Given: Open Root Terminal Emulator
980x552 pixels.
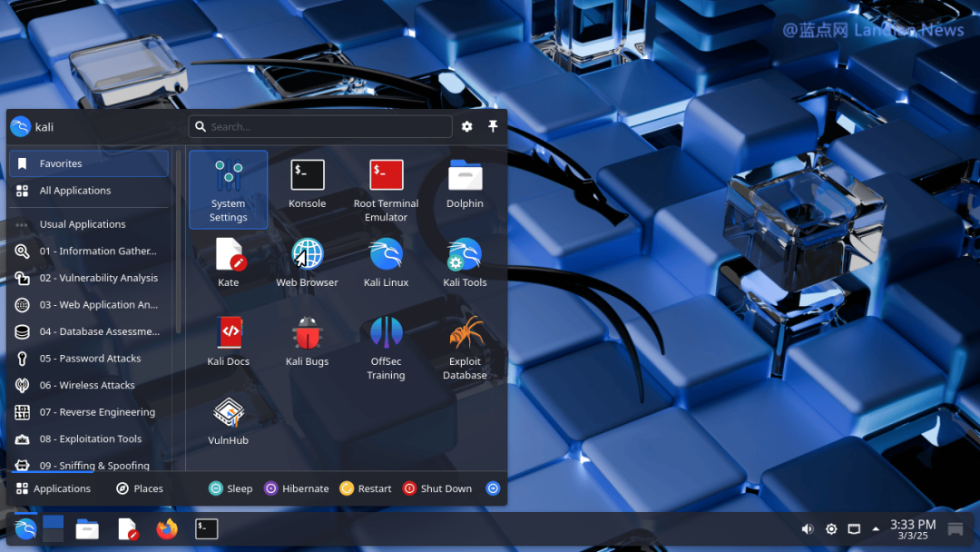Looking at the screenshot, I should pyautogui.click(x=386, y=191).
